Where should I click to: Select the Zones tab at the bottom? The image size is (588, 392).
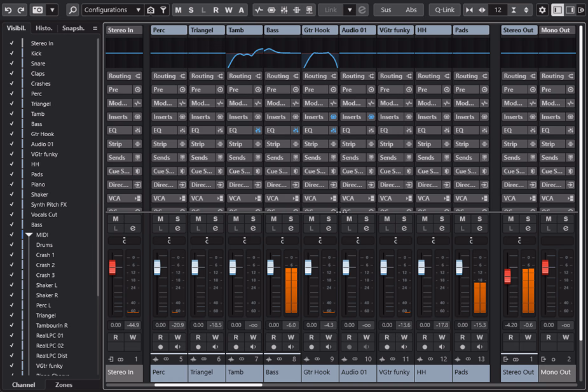64,385
